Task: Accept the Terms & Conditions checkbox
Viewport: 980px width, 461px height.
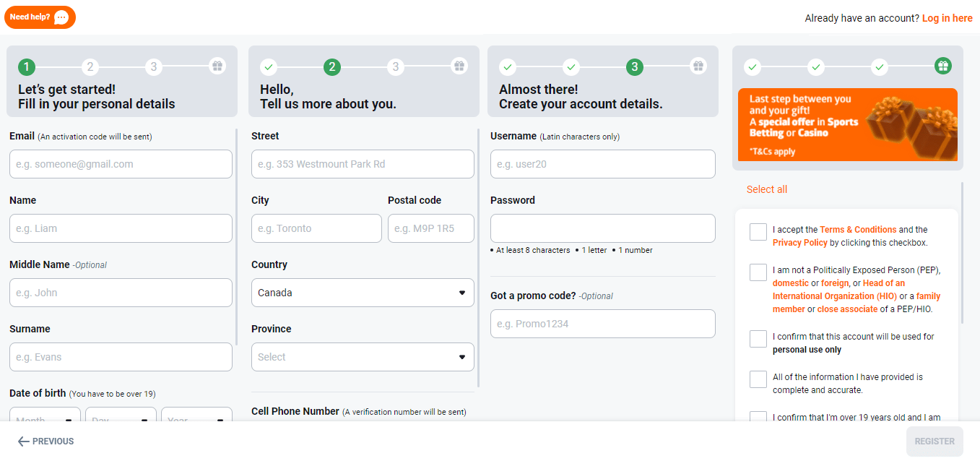Action: tap(758, 232)
